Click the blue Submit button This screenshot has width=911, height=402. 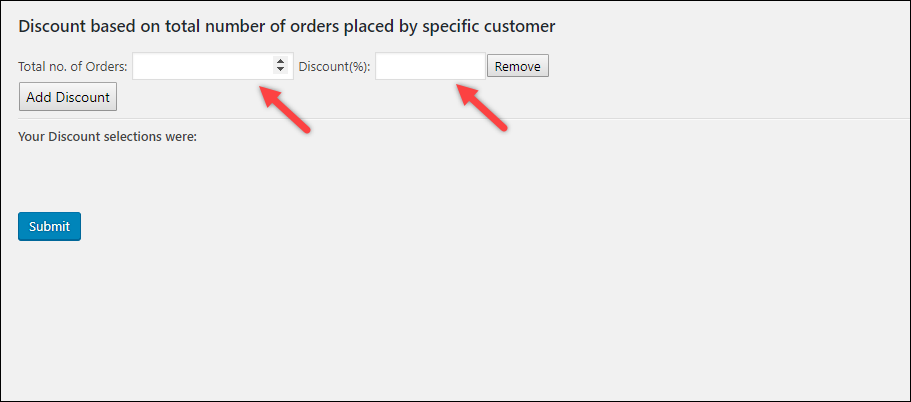(49, 227)
